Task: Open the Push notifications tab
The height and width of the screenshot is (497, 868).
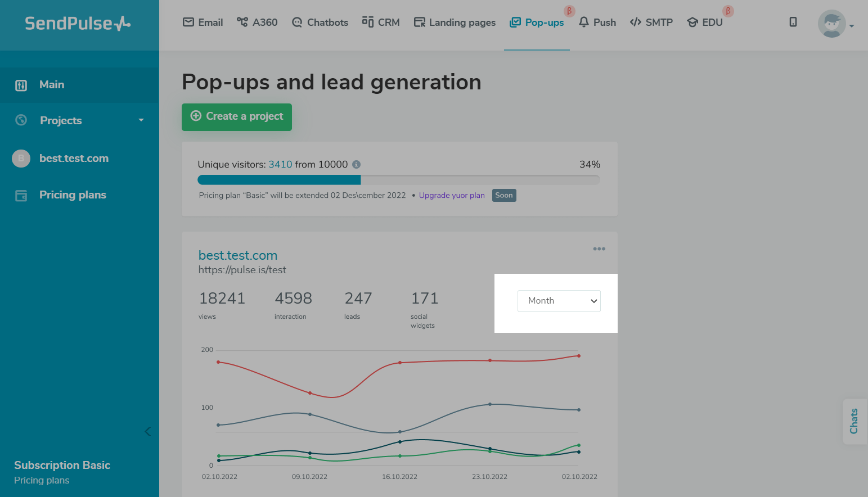Action: pyautogui.click(x=597, y=22)
